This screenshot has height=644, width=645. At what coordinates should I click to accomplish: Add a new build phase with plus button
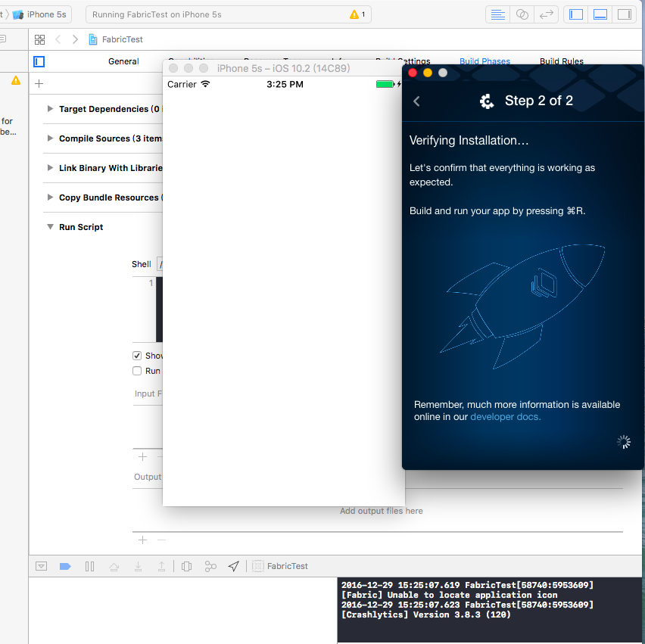coord(39,84)
